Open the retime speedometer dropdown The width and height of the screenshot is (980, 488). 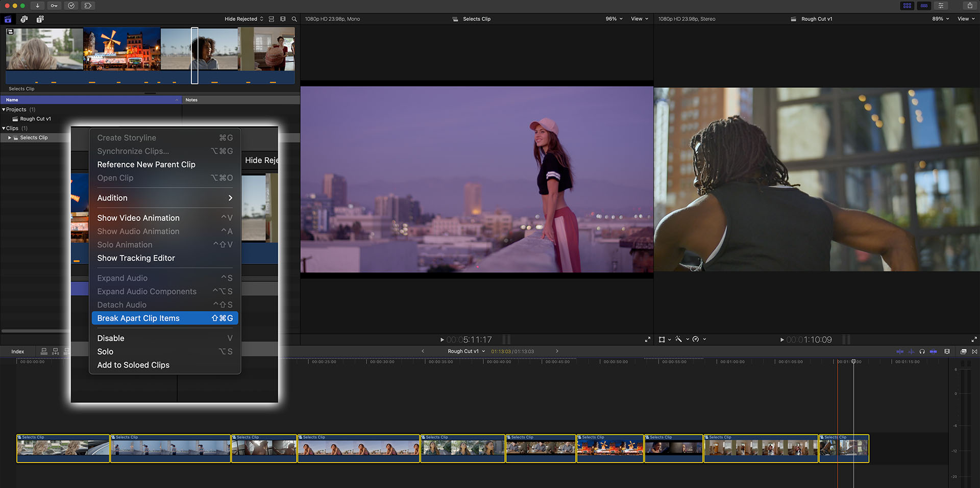(x=699, y=339)
